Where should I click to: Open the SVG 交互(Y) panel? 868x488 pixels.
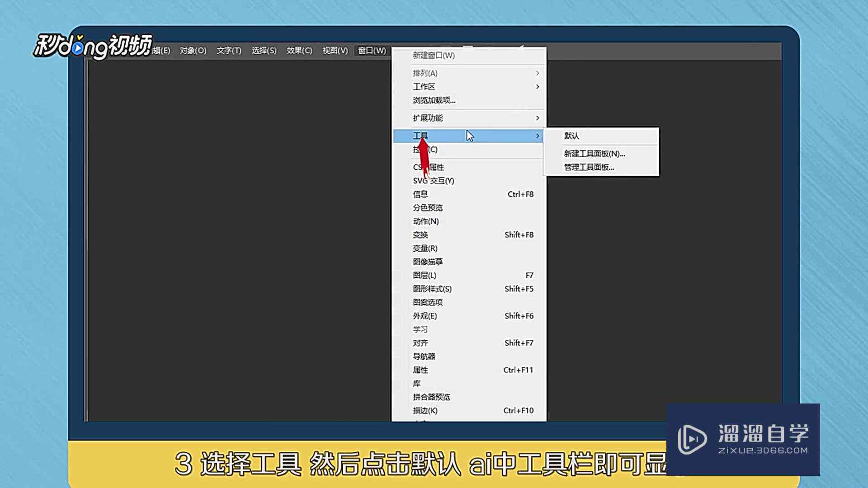[469, 181]
